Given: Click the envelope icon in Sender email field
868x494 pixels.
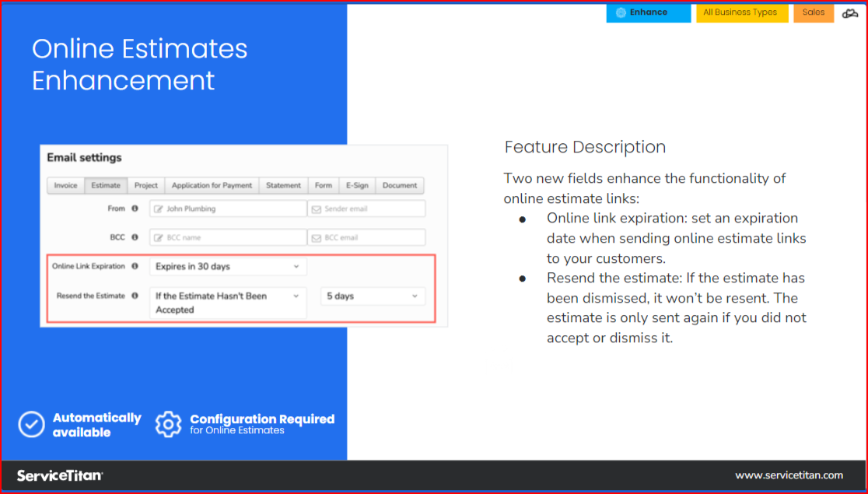Looking at the screenshot, I should coord(316,209).
